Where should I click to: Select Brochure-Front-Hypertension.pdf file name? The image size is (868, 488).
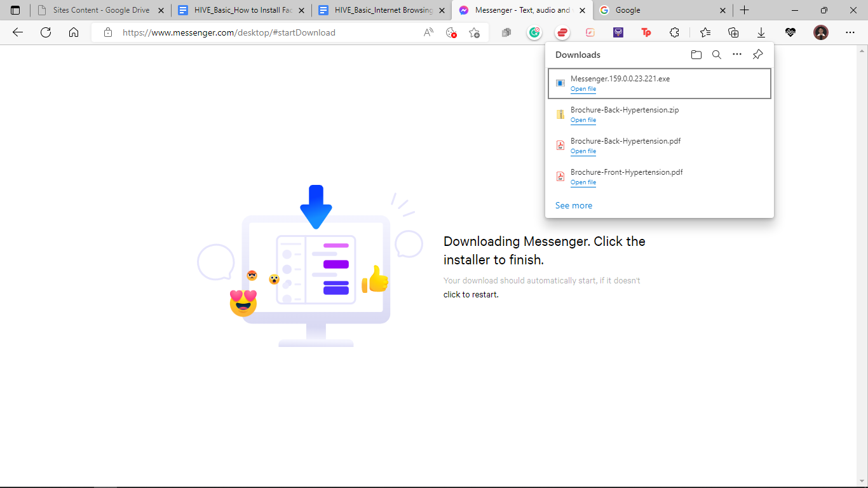[x=627, y=172]
